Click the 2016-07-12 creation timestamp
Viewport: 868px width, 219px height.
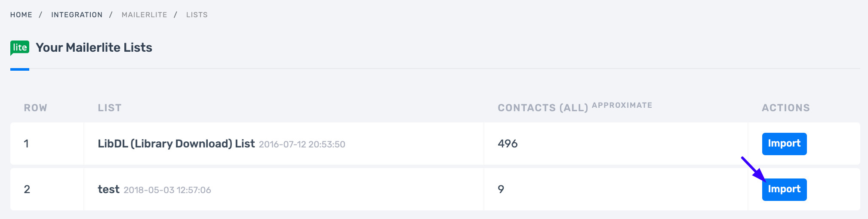pyautogui.click(x=302, y=144)
